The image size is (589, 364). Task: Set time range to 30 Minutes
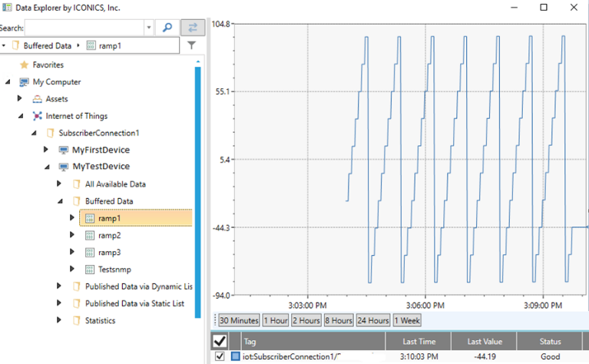click(239, 320)
